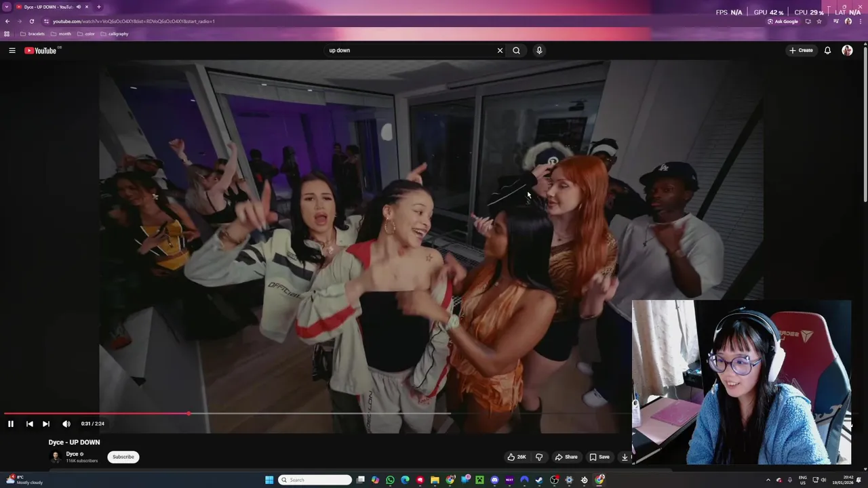
Task: Open OBS Studio from taskbar
Action: point(554,480)
